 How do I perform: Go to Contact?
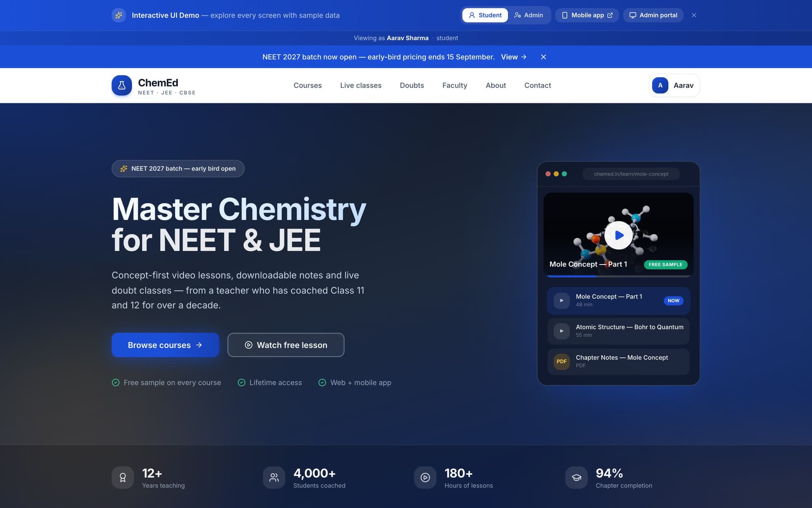click(x=538, y=85)
